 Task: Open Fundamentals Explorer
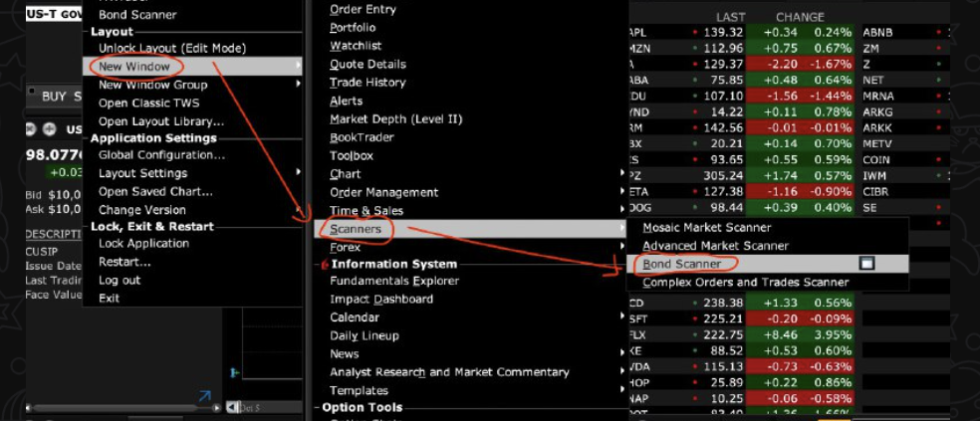tap(394, 281)
